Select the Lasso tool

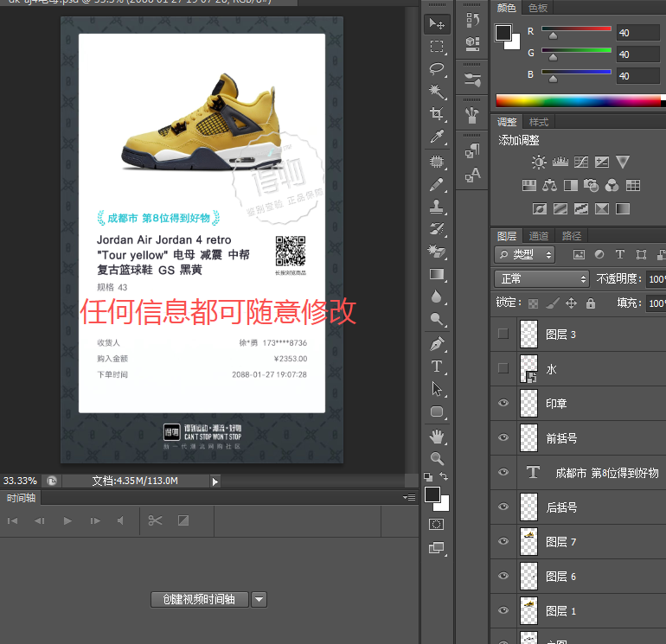pos(438,69)
